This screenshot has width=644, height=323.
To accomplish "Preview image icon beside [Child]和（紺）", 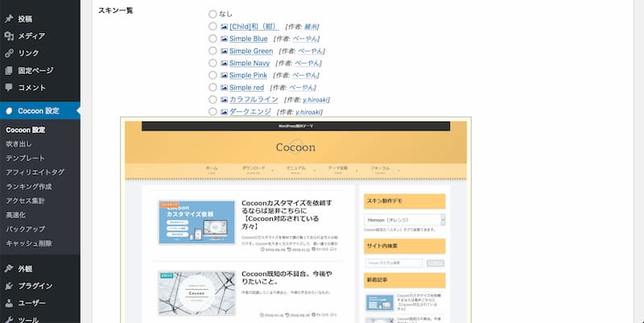I will (224, 27).
